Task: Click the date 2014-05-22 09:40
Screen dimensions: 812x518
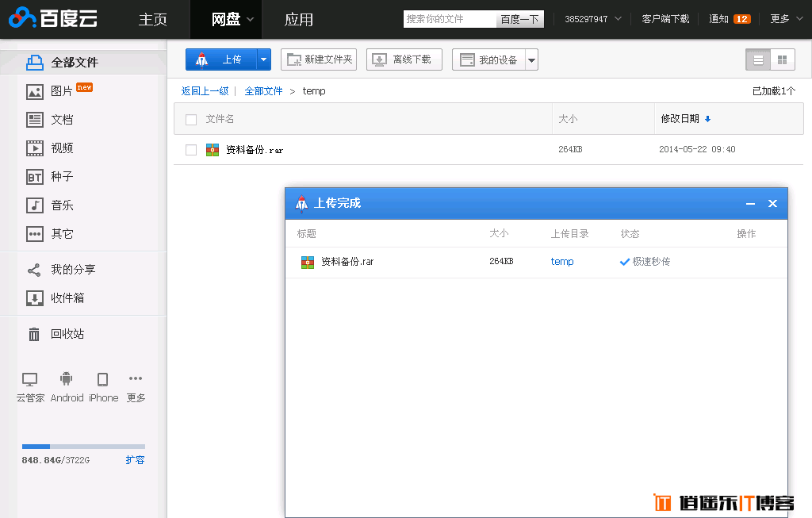Action: pyautogui.click(x=697, y=150)
